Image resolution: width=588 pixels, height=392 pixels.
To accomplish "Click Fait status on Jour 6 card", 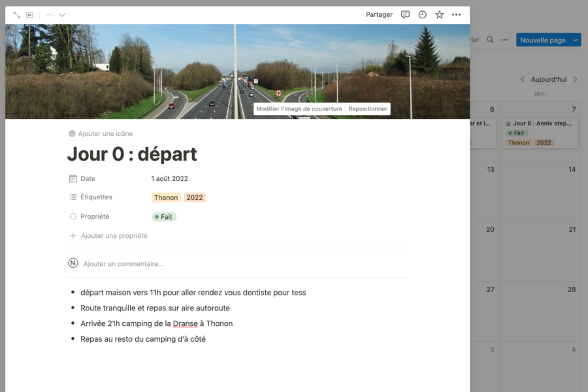I will coord(517,133).
